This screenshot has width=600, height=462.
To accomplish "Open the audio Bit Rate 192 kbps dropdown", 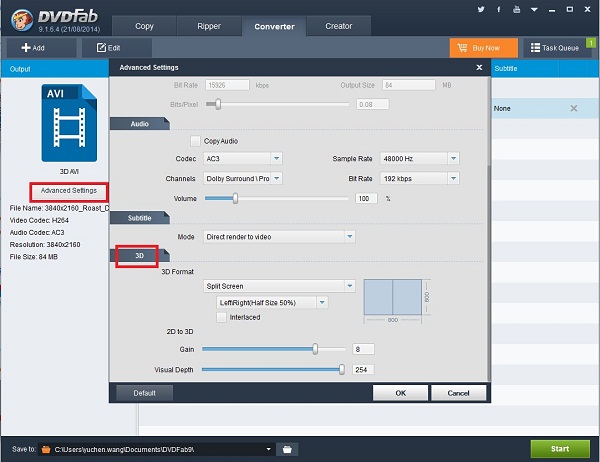I will point(419,178).
